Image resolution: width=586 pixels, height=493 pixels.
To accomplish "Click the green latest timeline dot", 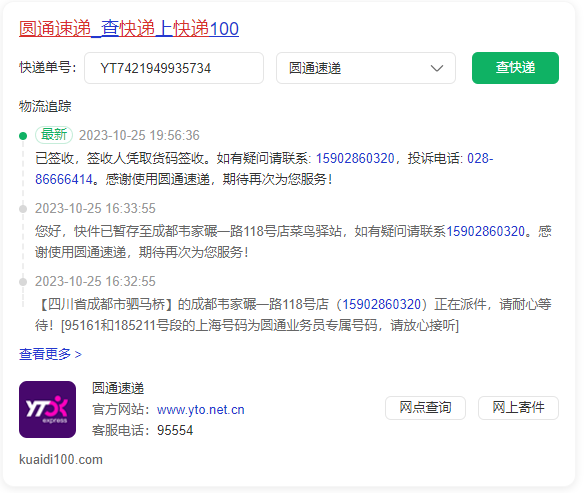I will (23, 136).
